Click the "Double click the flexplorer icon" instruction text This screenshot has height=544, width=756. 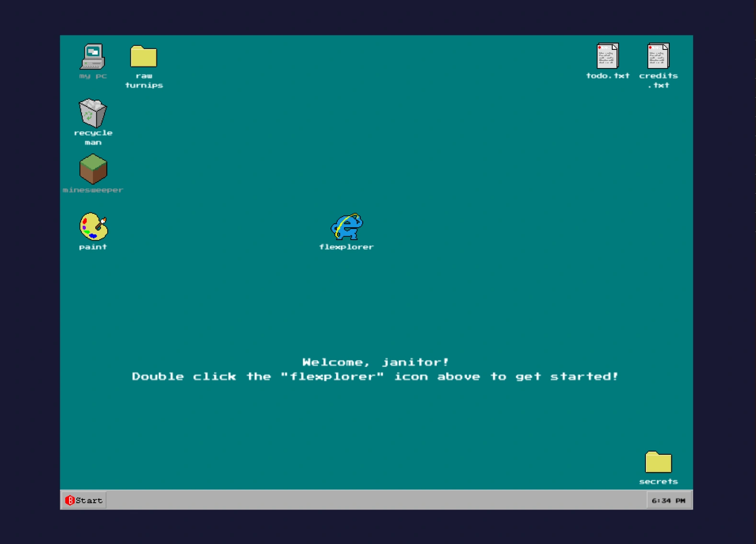(375, 377)
